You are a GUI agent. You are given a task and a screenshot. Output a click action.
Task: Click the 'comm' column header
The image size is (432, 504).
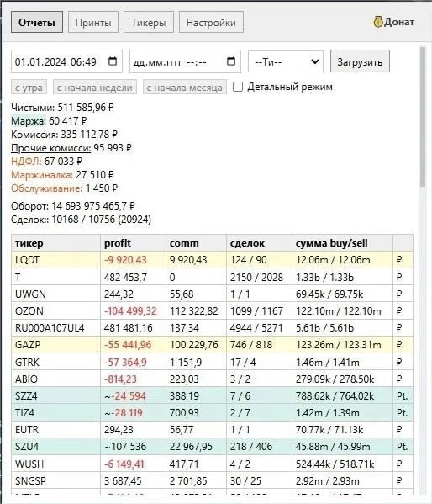(x=196, y=243)
